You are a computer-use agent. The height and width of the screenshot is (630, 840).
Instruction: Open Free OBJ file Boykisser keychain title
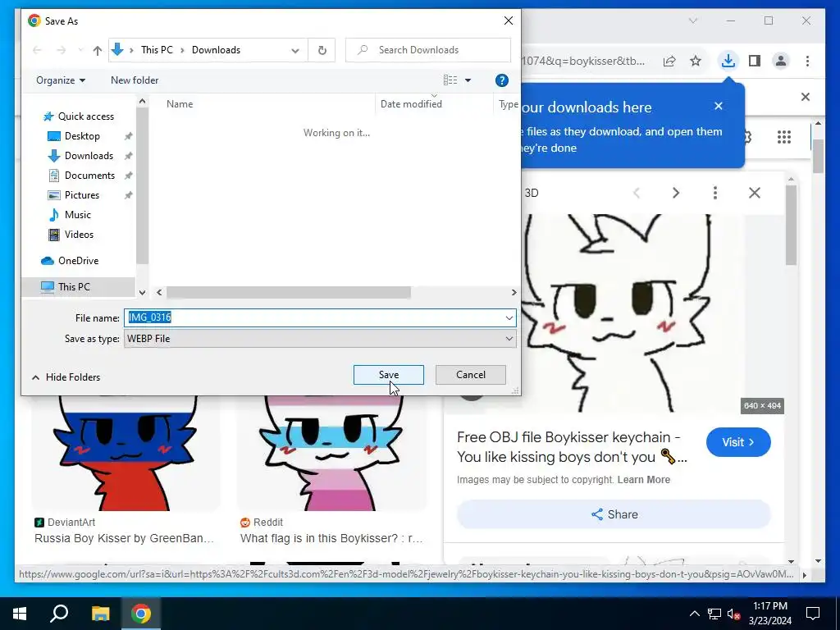pyautogui.click(x=572, y=447)
